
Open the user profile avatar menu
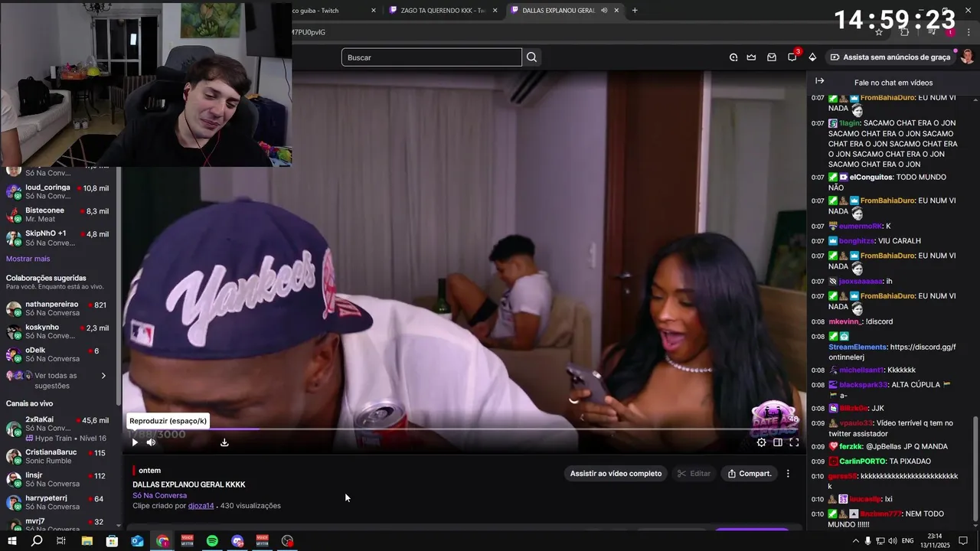tap(968, 57)
